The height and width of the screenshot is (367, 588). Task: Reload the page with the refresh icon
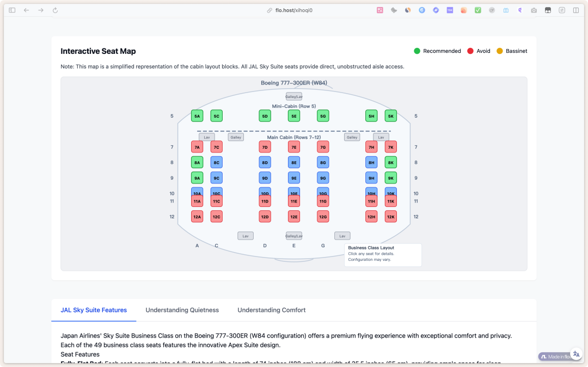tap(55, 10)
